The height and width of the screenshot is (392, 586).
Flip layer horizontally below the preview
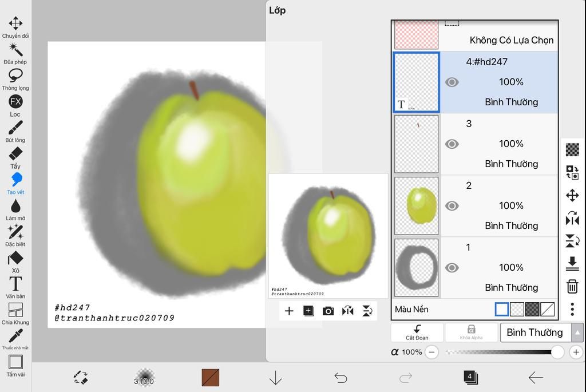click(x=347, y=311)
